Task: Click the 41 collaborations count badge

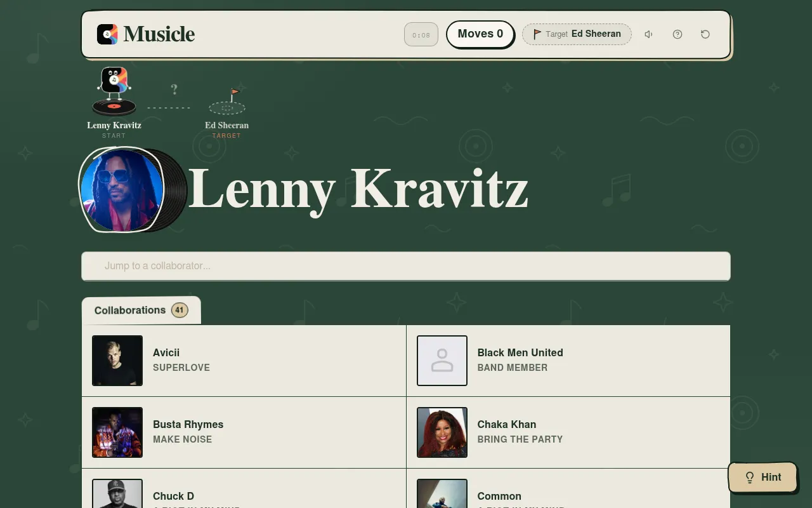Action: click(180, 311)
